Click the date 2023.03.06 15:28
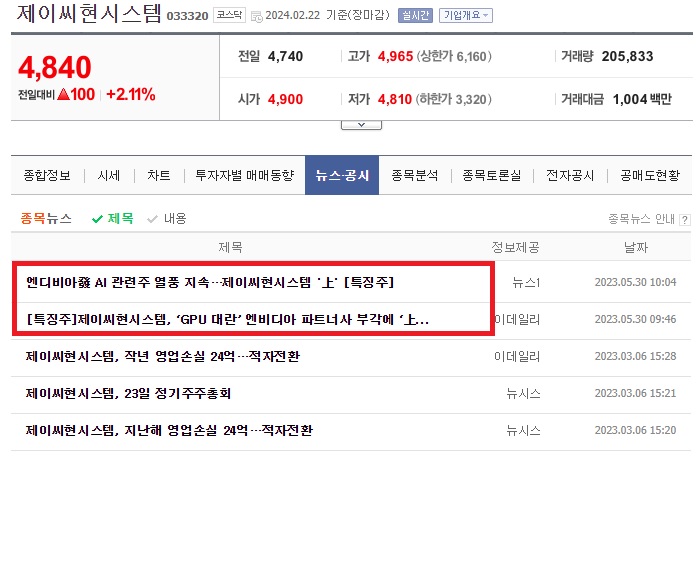 (x=635, y=356)
